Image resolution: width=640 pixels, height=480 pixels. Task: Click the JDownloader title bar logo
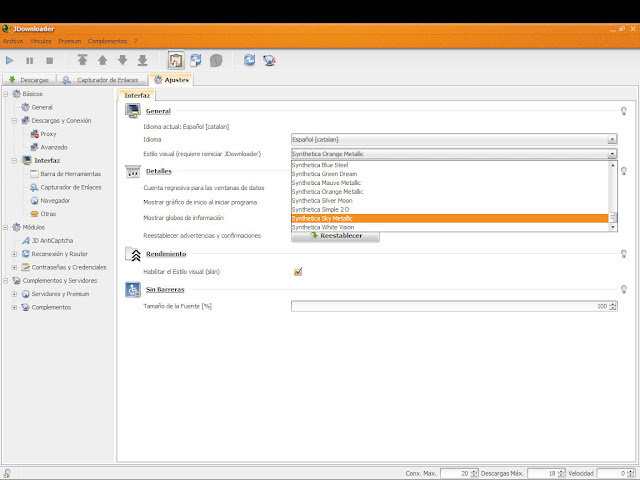6,29
